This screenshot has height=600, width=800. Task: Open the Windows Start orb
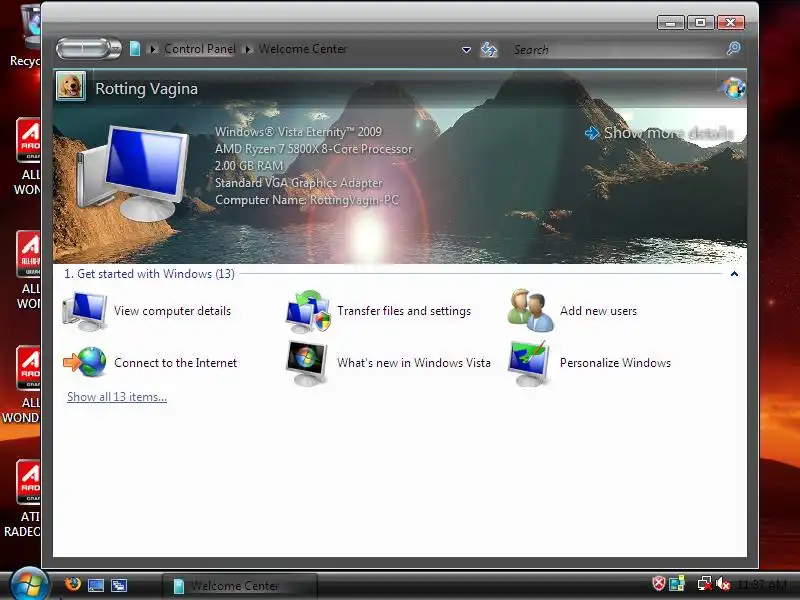coord(29,584)
